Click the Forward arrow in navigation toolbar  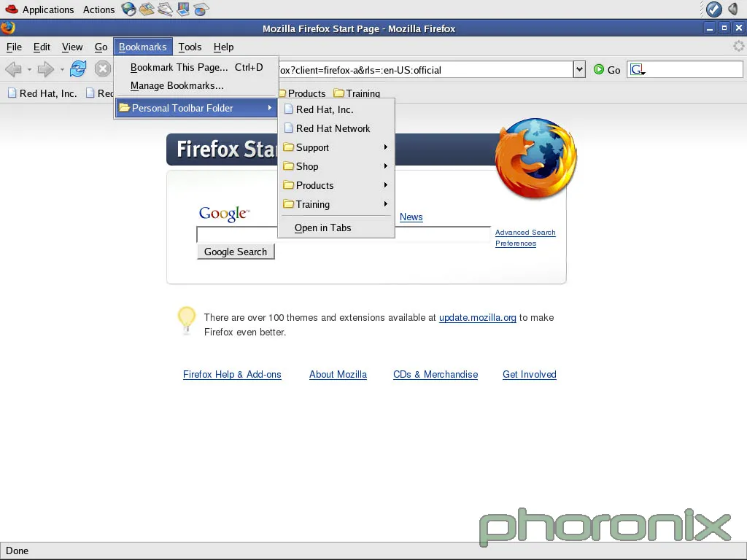(45, 70)
